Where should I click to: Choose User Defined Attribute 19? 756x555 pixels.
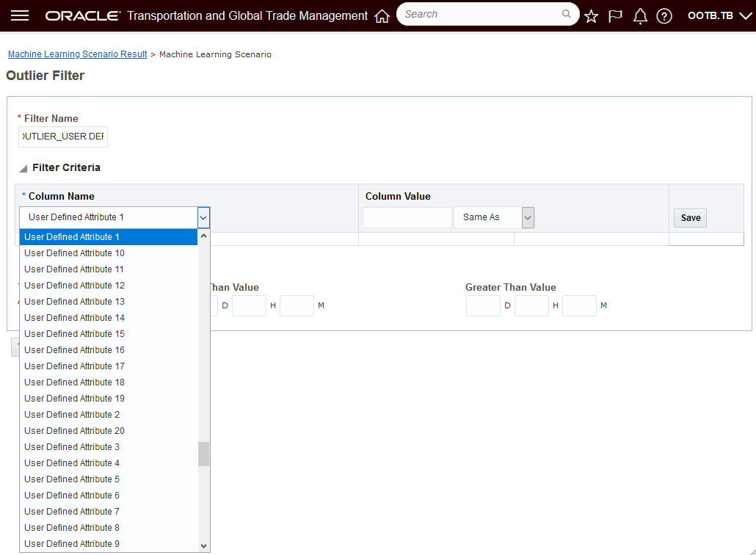pos(109,399)
